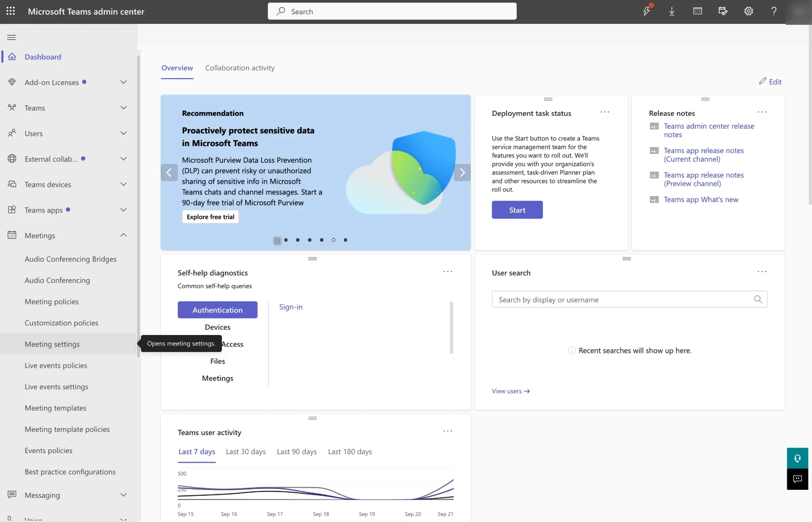Open the give feedback chat floating button
This screenshot has width=812, height=522.
[797, 479]
